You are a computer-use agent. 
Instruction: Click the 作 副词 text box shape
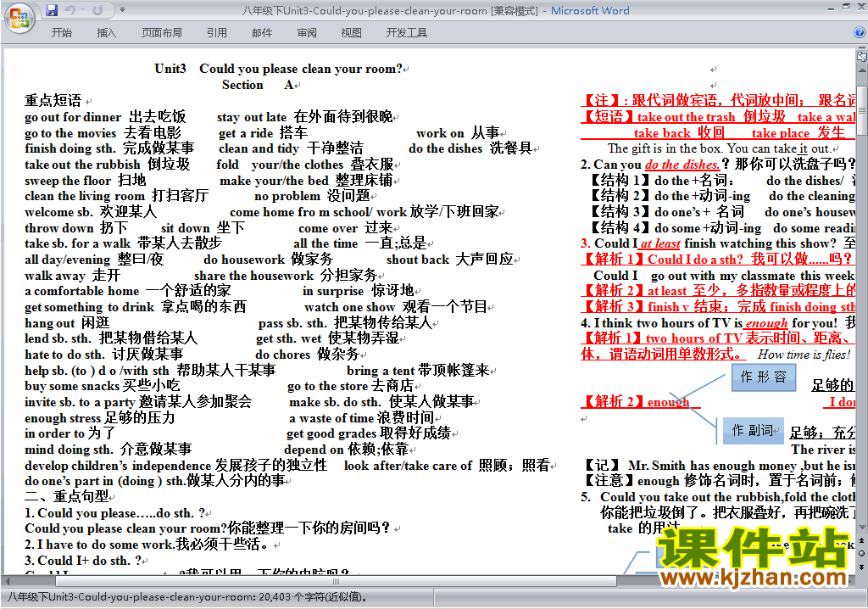point(754,431)
